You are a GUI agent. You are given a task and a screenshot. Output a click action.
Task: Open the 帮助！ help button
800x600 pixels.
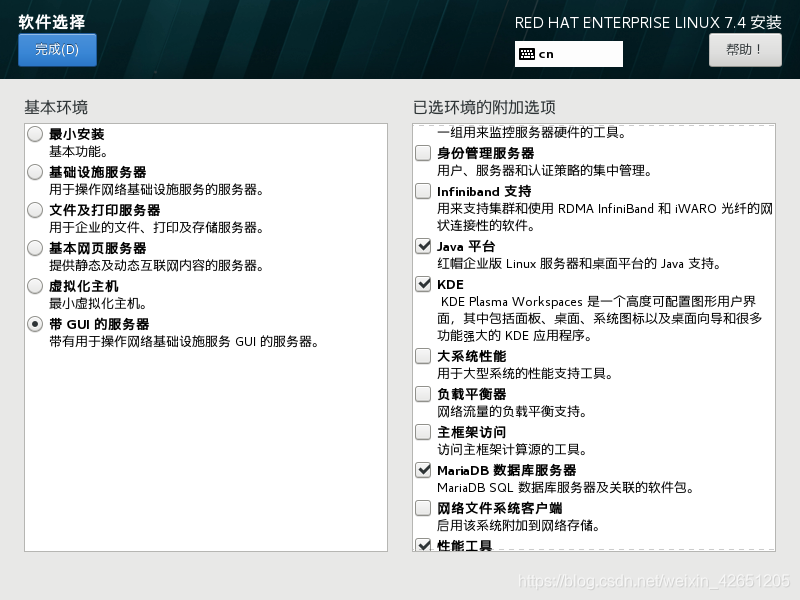tap(745, 50)
